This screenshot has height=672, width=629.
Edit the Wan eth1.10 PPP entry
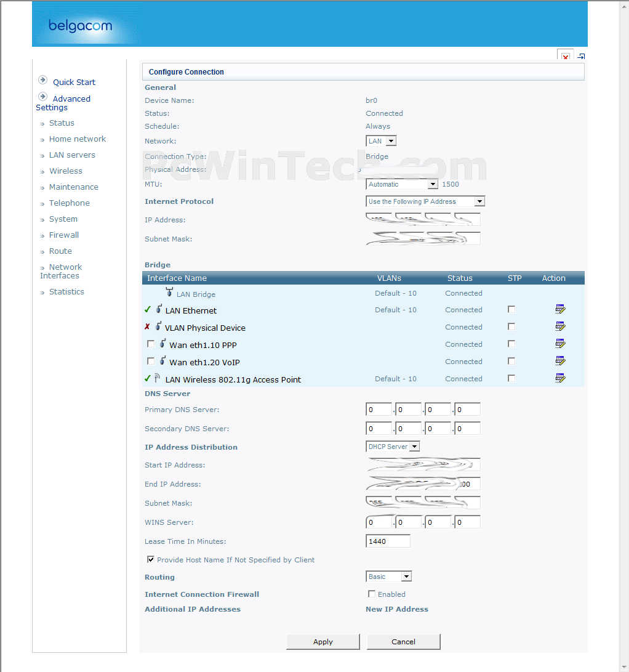pyautogui.click(x=560, y=343)
